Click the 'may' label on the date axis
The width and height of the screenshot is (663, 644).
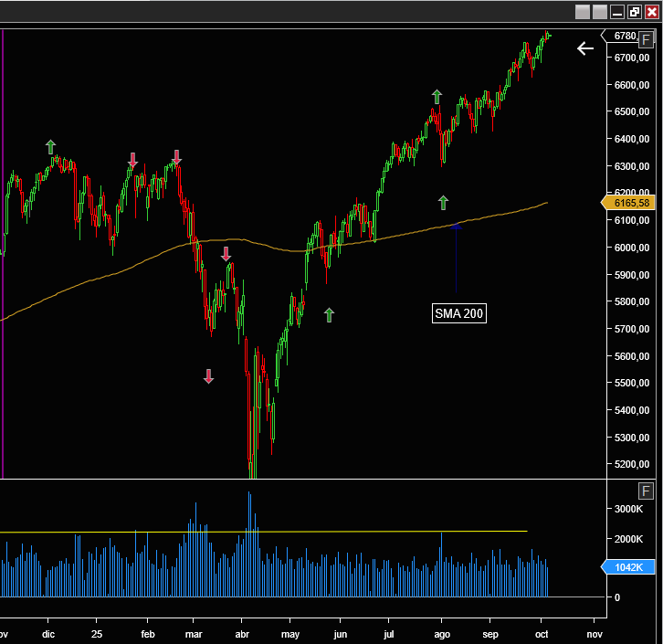click(290, 633)
